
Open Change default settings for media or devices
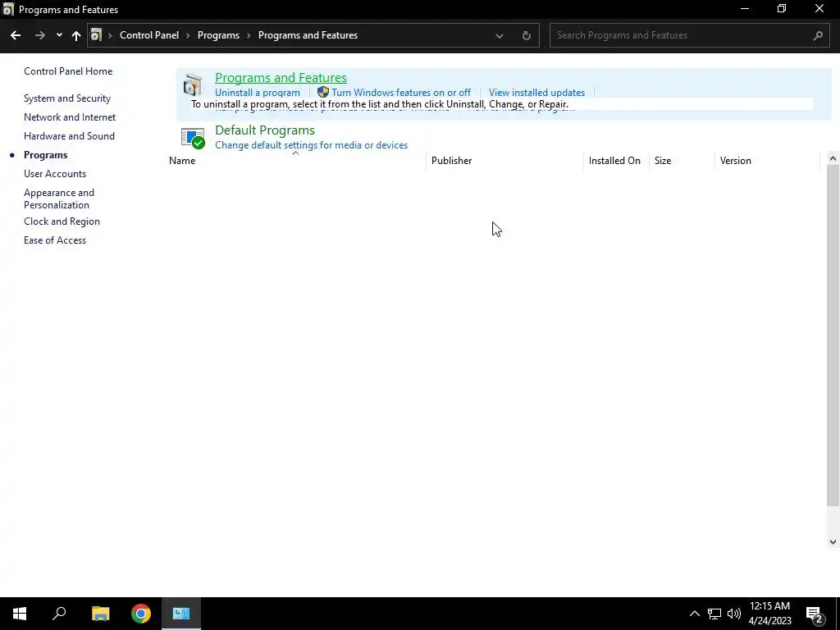[x=311, y=145]
